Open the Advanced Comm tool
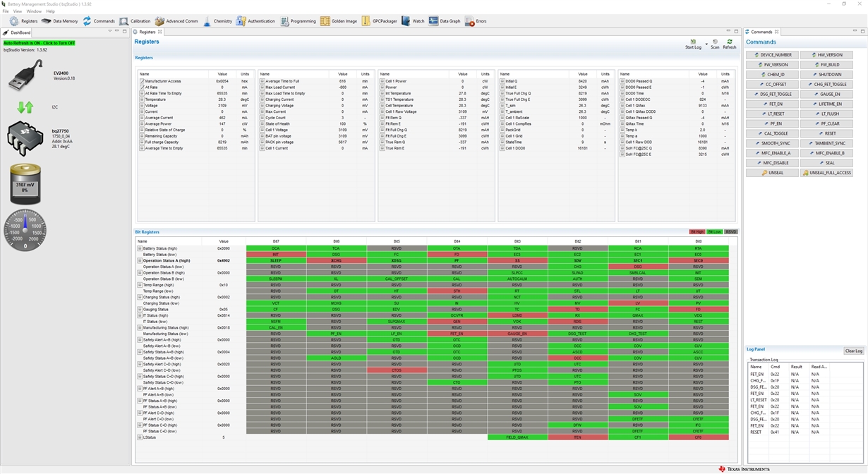 pos(176,21)
